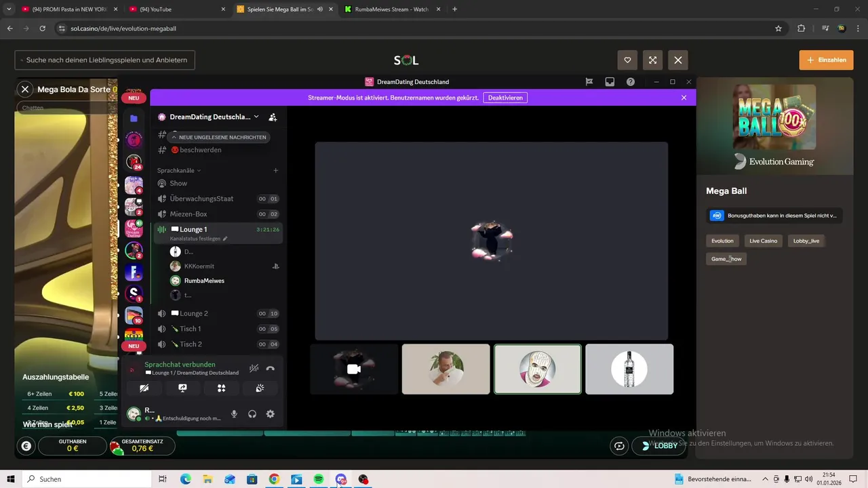Open Discord help question mark icon
The image size is (868, 488).
tap(631, 82)
